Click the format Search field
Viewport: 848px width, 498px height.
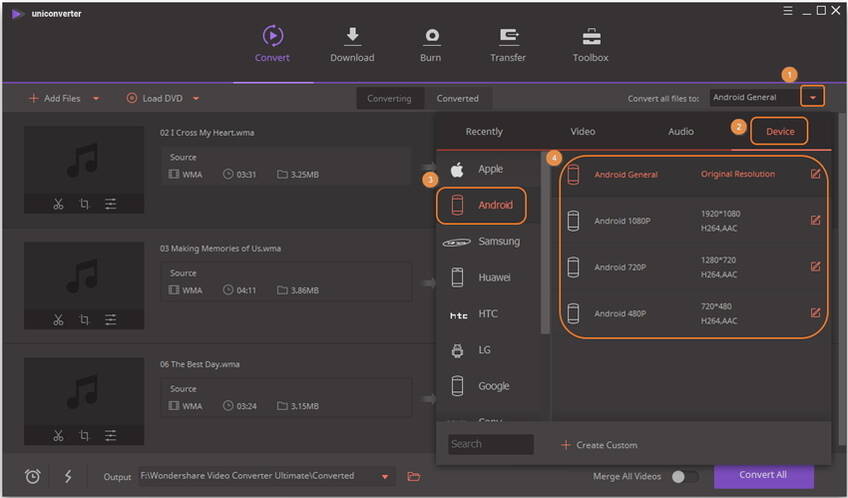491,444
